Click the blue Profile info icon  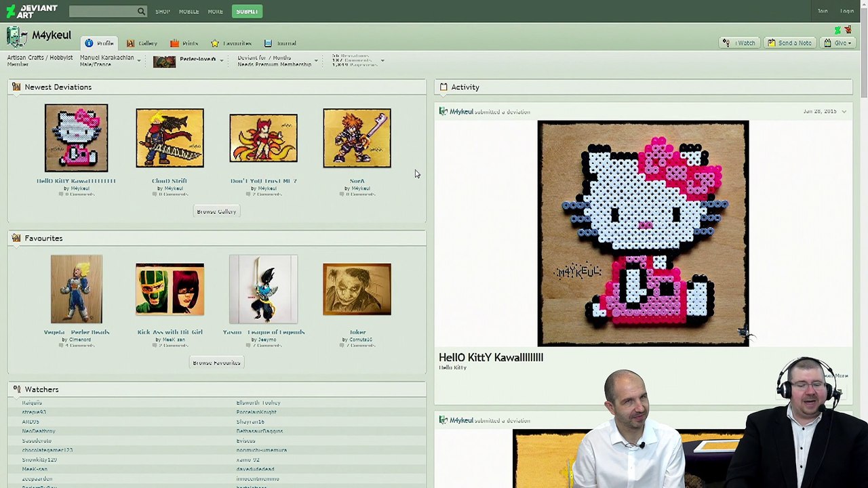pyautogui.click(x=89, y=43)
